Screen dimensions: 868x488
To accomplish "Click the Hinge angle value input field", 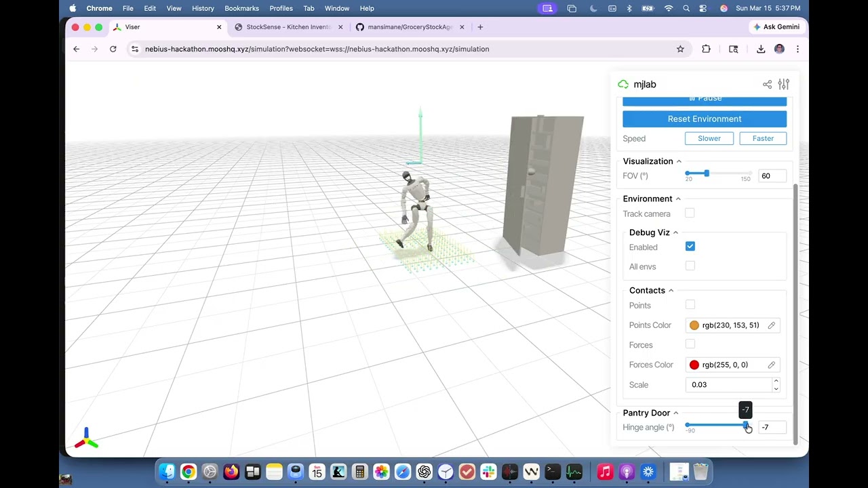I will point(772,427).
